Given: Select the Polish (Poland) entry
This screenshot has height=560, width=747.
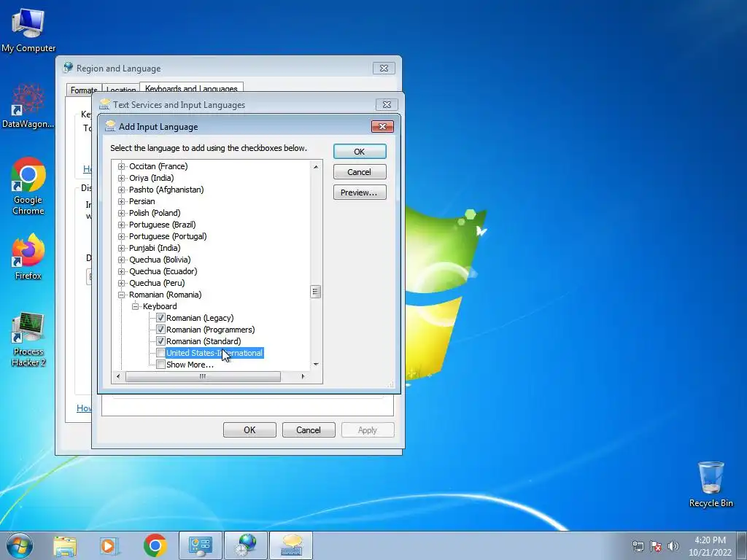Looking at the screenshot, I should click(x=155, y=213).
